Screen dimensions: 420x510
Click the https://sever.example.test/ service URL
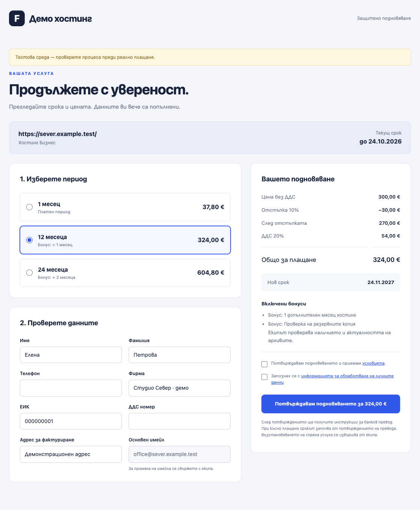coord(57,134)
